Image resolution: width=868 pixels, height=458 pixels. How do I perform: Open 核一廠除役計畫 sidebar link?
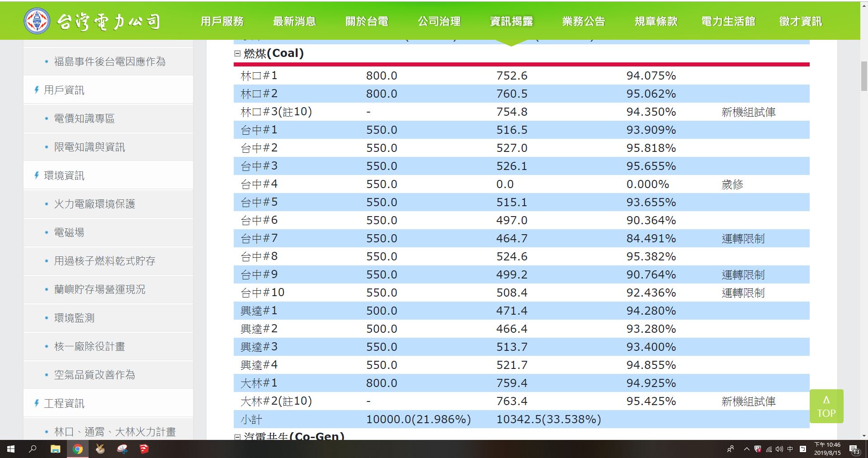coord(90,346)
